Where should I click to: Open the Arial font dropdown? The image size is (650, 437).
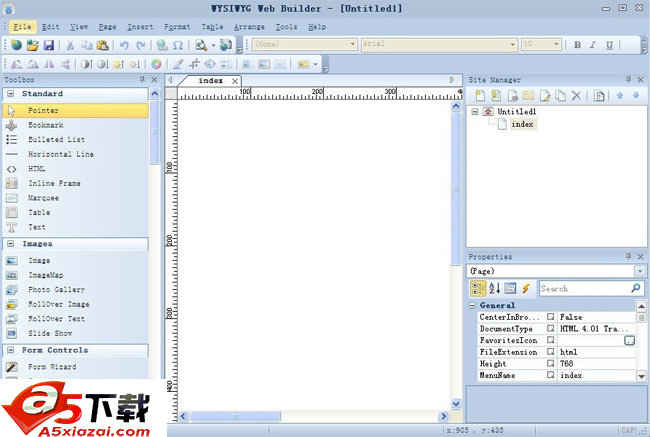pyautogui.click(x=513, y=44)
